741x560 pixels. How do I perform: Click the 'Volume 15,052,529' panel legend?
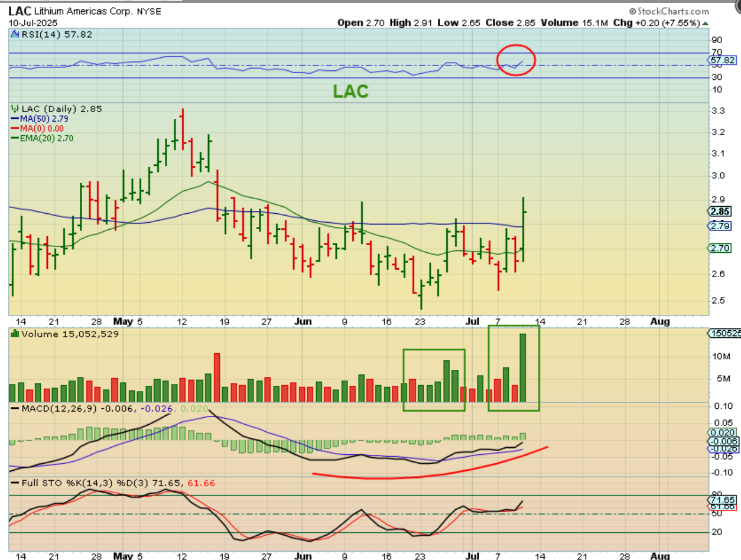tap(66, 334)
